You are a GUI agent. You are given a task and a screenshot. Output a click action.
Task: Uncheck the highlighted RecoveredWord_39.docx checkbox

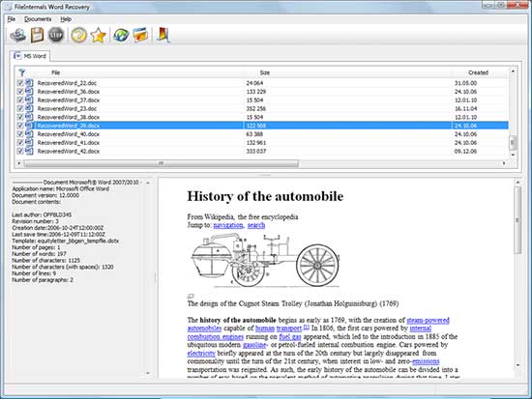tap(20, 126)
